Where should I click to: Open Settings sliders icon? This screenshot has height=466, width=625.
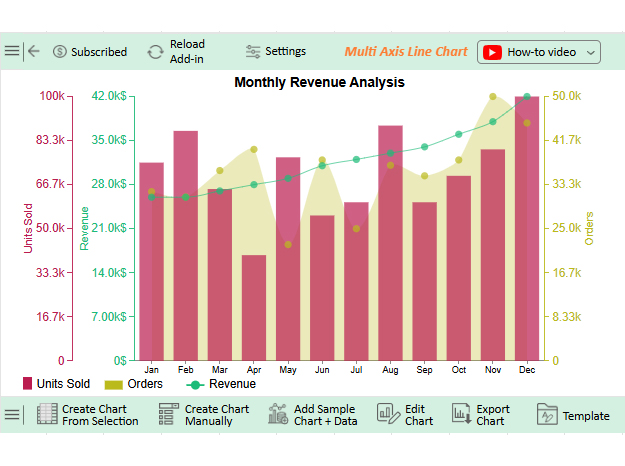(x=253, y=52)
